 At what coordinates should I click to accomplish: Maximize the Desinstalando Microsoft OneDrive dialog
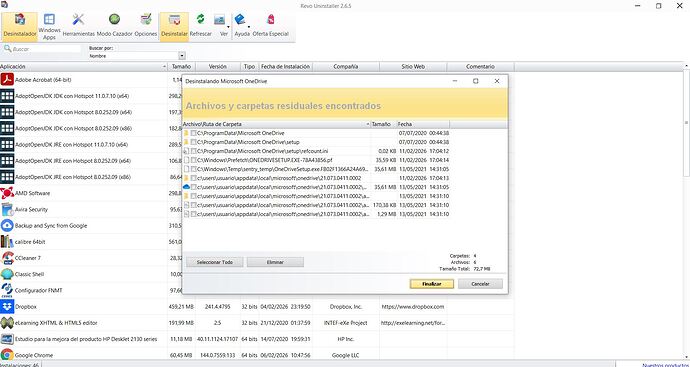point(476,81)
